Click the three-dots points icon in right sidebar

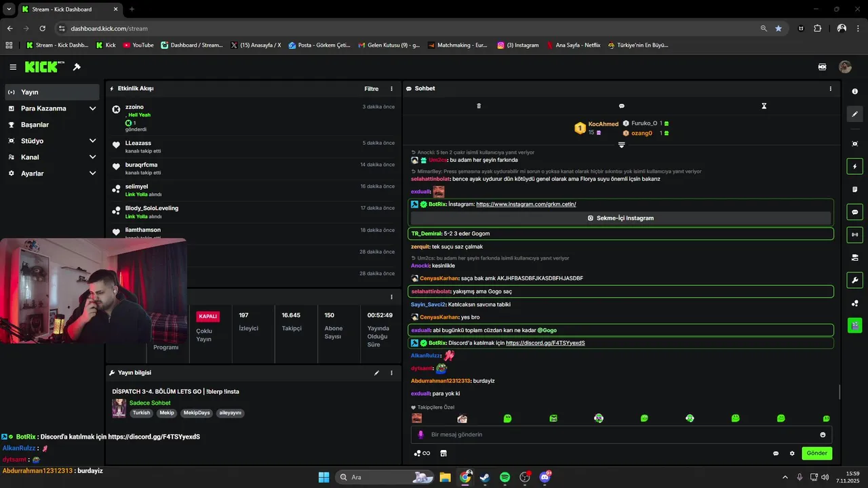click(x=854, y=303)
